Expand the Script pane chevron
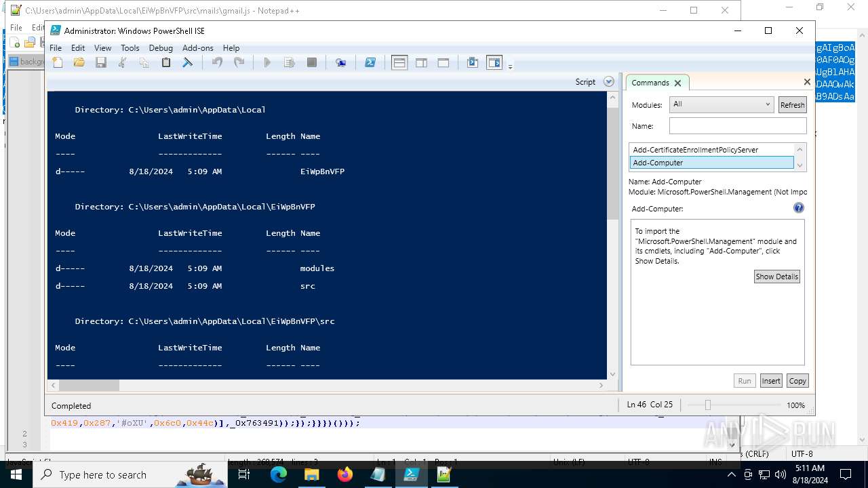The image size is (868, 488). click(x=609, y=82)
